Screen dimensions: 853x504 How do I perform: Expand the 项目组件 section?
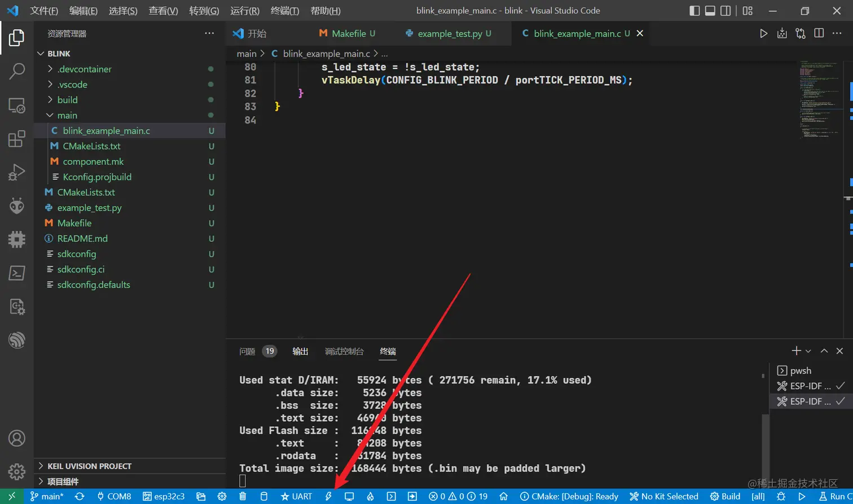click(130, 481)
